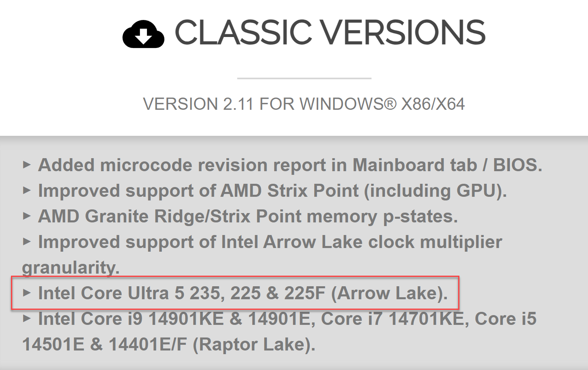Click the (including GPU) text
588x370 pixels.
tap(435, 191)
